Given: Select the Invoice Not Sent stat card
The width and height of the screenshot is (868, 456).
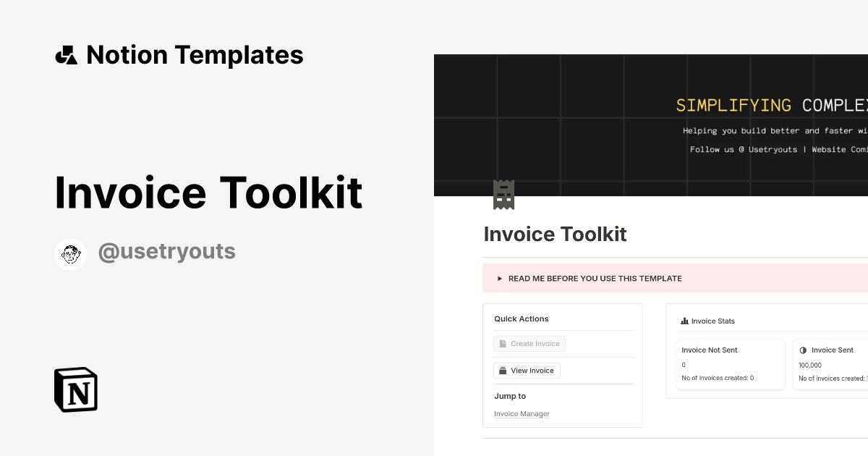Looking at the screenshot, I should tap(731, 364).
